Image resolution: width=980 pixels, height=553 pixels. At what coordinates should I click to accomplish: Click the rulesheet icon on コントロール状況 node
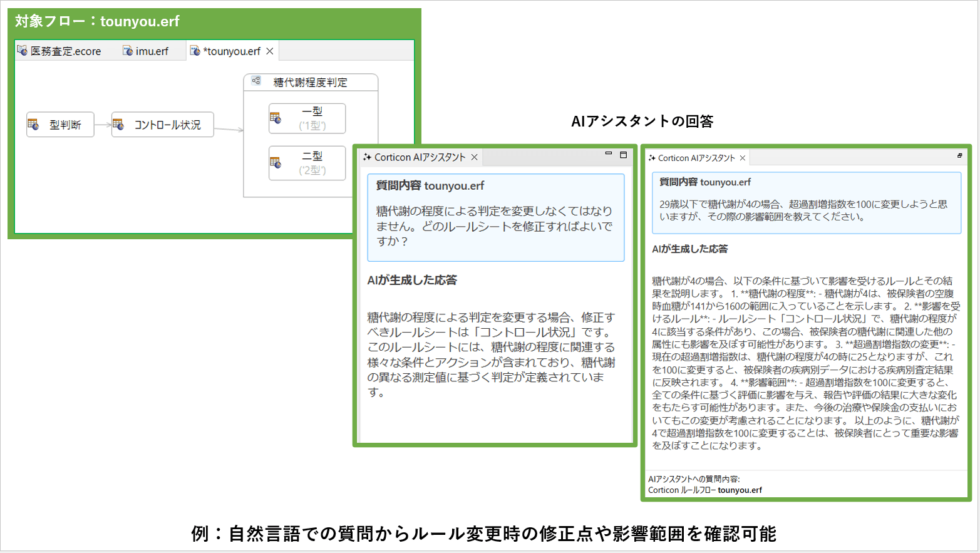117,123
